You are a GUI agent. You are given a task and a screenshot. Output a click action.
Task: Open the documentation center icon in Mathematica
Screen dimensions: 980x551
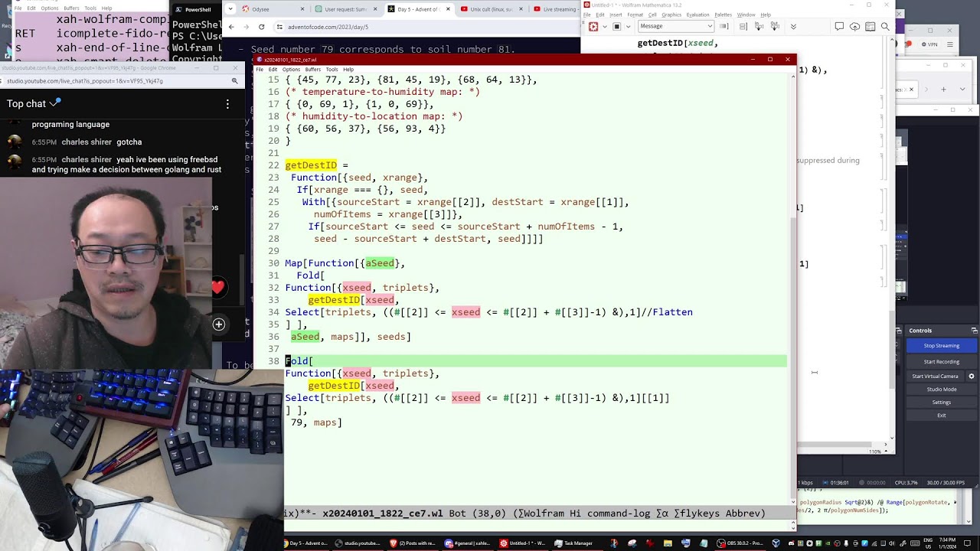pos(871,26)
